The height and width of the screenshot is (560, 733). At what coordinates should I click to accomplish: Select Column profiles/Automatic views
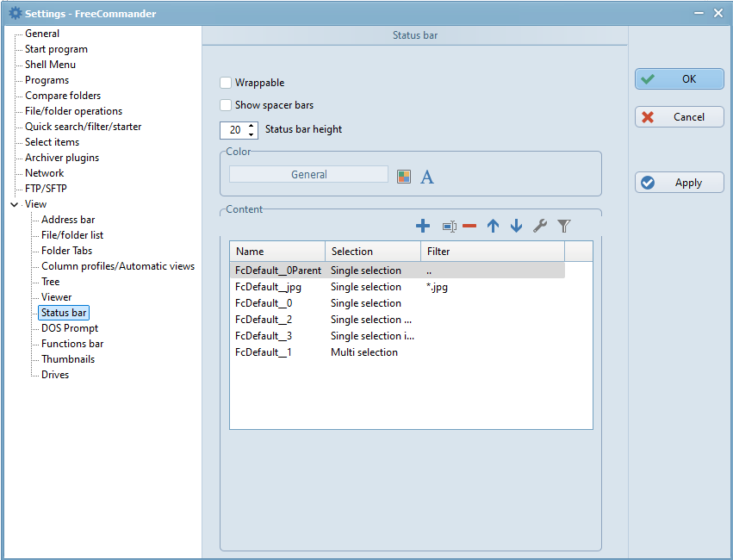pyautogui.click(x=118, y=266)
